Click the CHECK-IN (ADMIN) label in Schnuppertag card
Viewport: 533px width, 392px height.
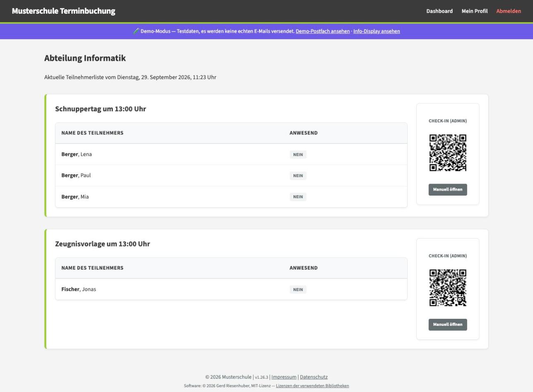(448, 121)
